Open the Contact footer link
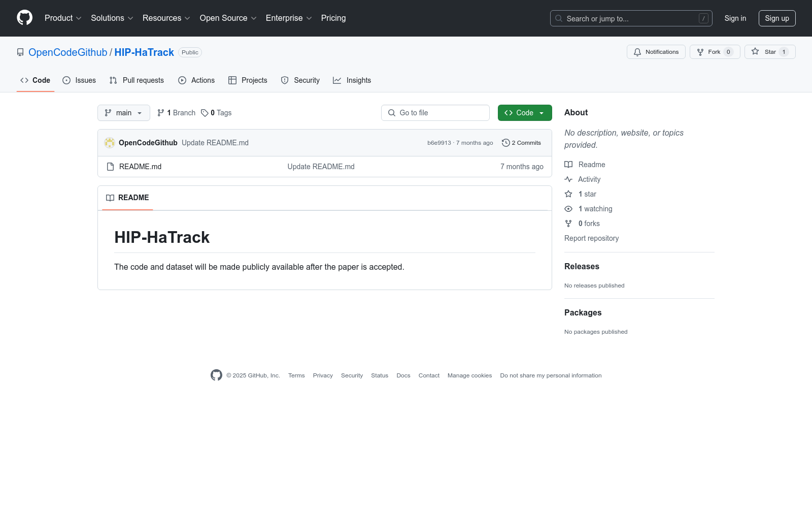The image size is (812, 508). point(429,375)
